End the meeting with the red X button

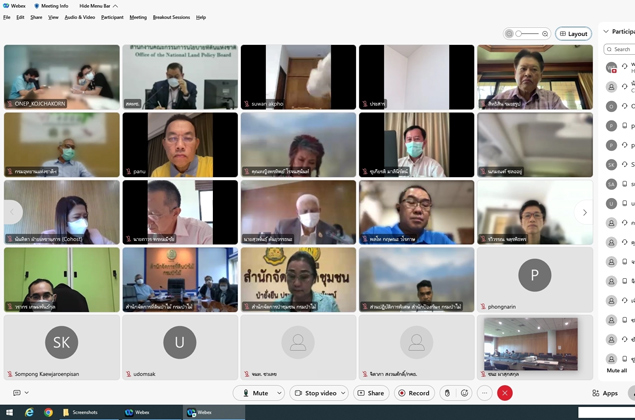(505, 393)
